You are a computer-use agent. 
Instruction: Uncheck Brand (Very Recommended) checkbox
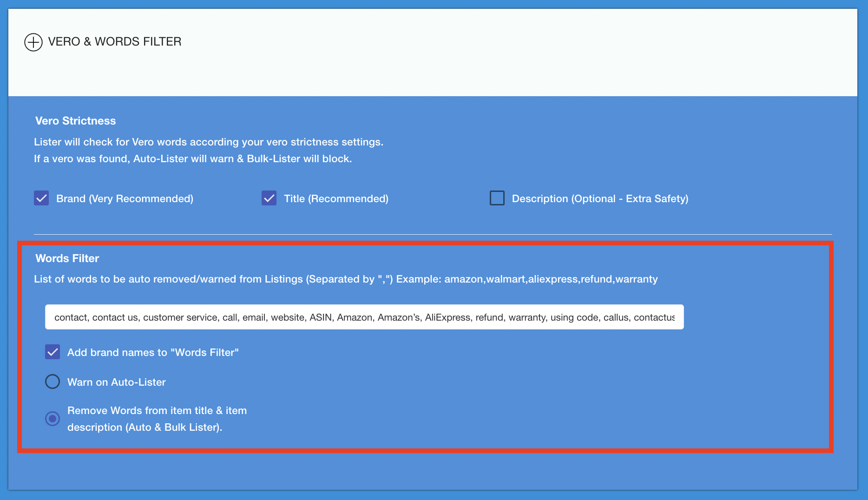[41, 198]
